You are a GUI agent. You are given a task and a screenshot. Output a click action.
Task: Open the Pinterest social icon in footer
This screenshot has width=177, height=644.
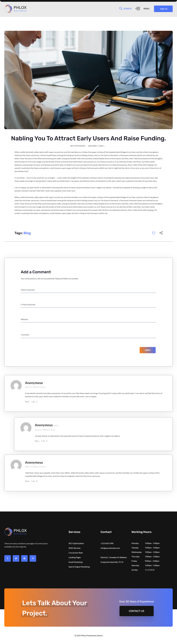[x=24, y=558]
